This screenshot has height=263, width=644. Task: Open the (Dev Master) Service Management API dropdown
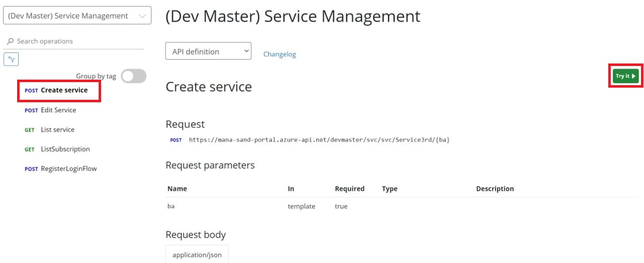[x=77, y=16]
